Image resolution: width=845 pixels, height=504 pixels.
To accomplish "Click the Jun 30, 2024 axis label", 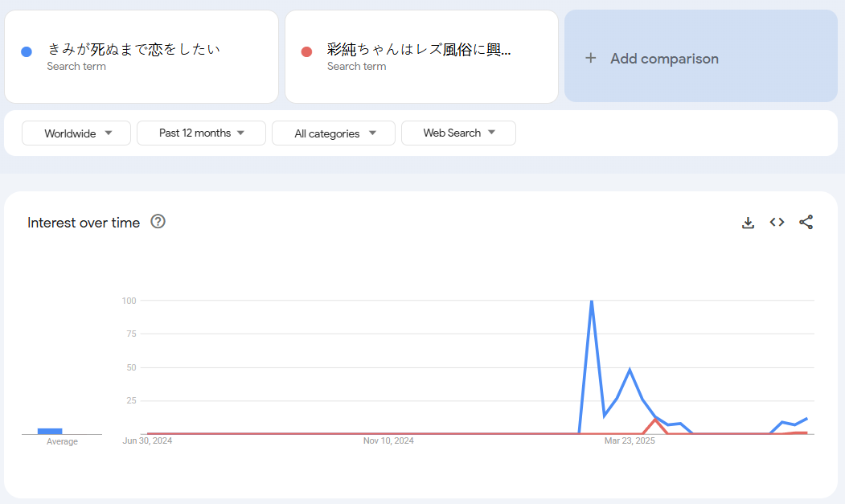I will pos(147,441).
